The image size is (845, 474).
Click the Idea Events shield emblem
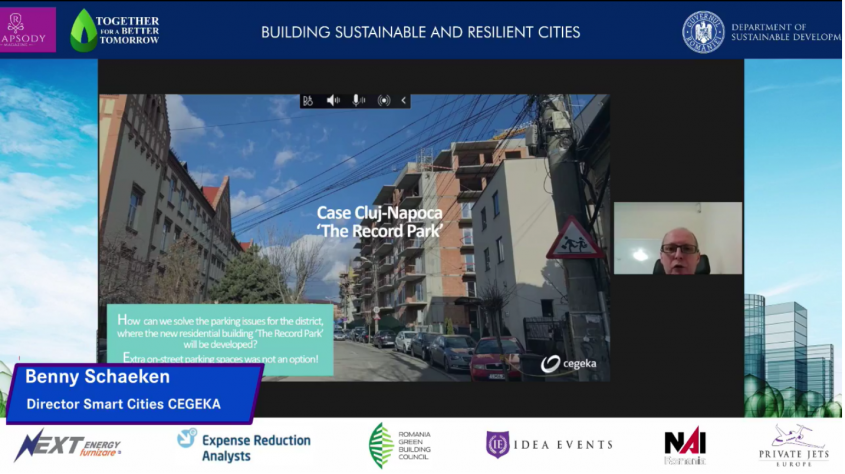[497, 445]
